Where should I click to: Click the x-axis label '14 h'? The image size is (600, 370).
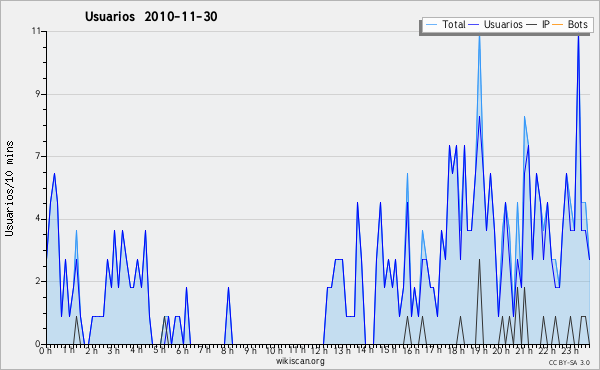coord(365,350)
